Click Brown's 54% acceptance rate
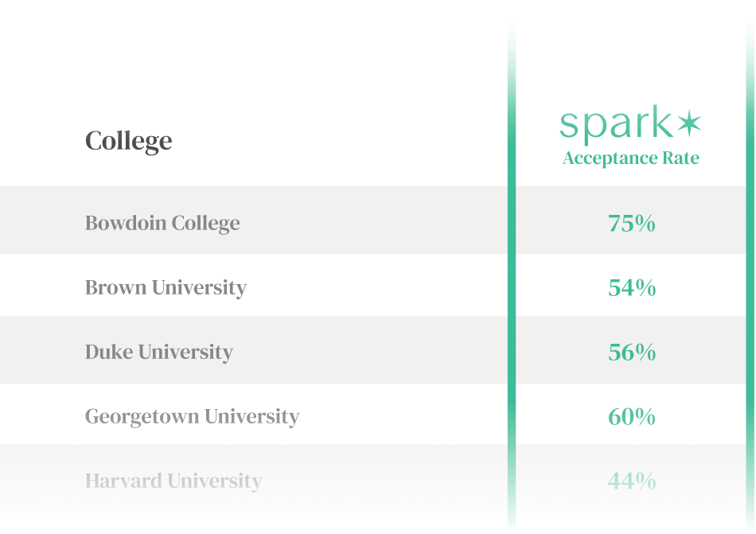756x534 pixels. [x=632, y=287]
